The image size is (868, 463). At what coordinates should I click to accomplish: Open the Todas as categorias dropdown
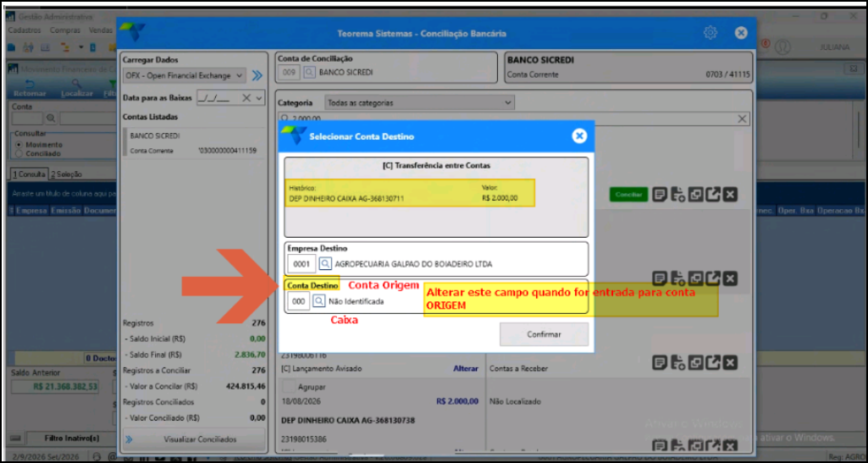coord(418,102)
